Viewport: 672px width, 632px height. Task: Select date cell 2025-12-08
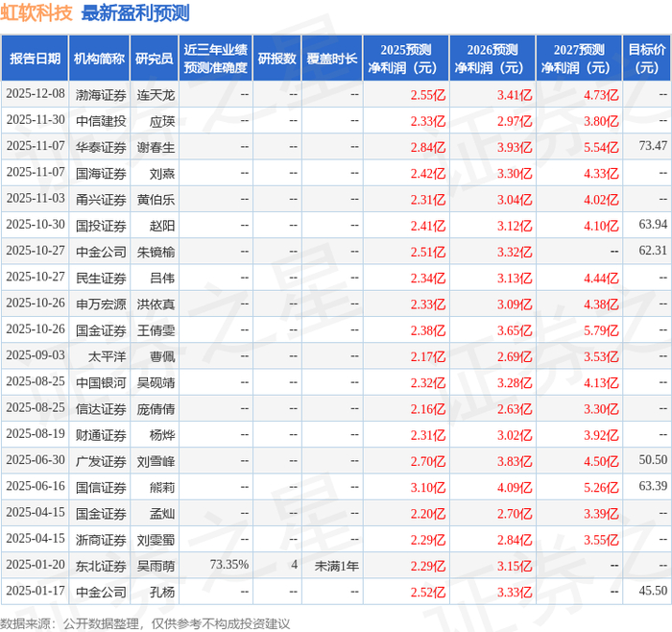click(36, 94)
